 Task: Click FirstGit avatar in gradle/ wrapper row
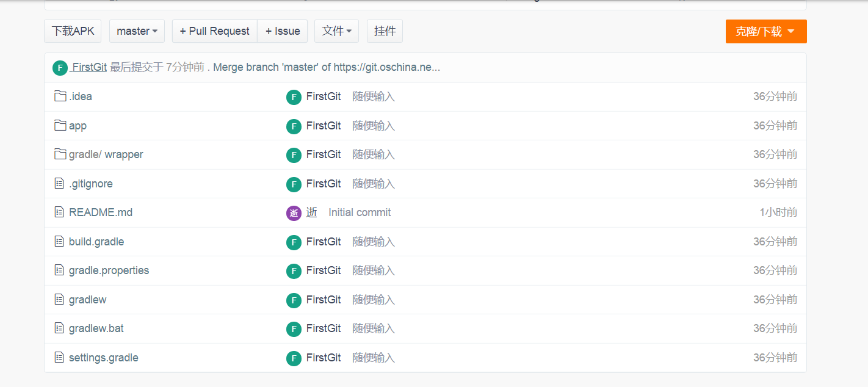point(294,155)
